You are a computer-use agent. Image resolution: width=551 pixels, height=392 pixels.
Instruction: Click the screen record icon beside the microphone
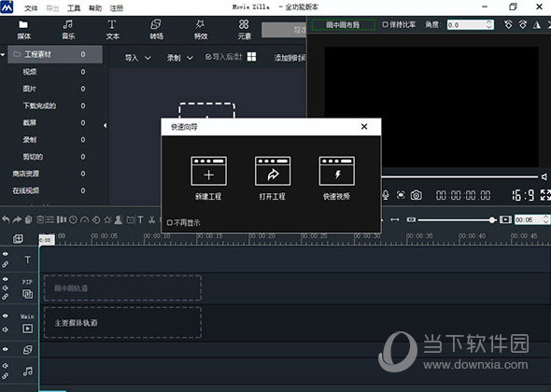tap(401, 195)
